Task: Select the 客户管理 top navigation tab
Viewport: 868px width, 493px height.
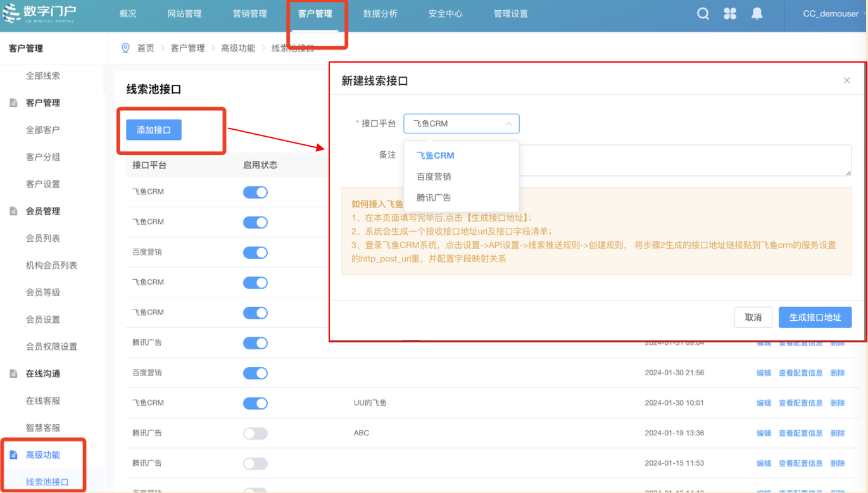Action: (x=315, y=13)
